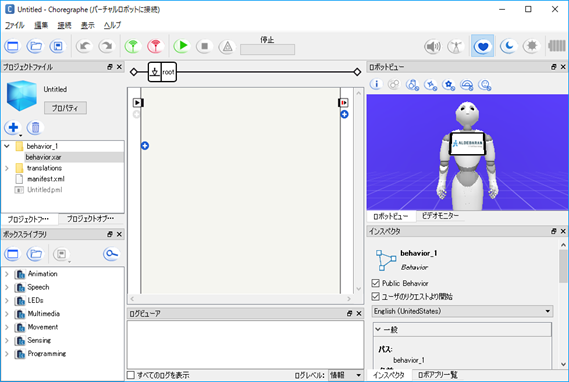Screen dimensions: 569x382
Task: Redo the last action
Action: (x=107, y=46)
